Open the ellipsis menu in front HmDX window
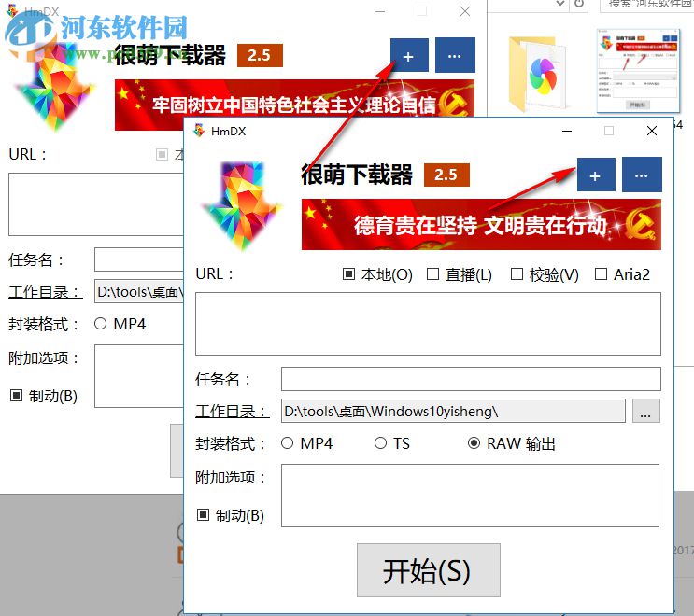 (642, 175)
